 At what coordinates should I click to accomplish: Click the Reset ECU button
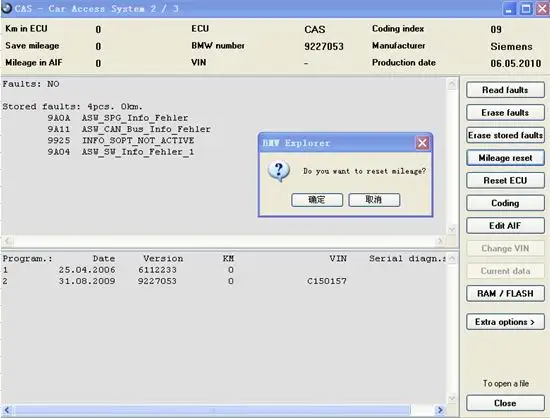click(x=505, y=180)
